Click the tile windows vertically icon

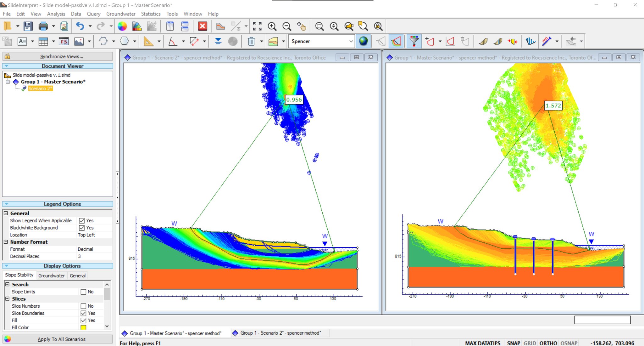[x=170, y=26]
